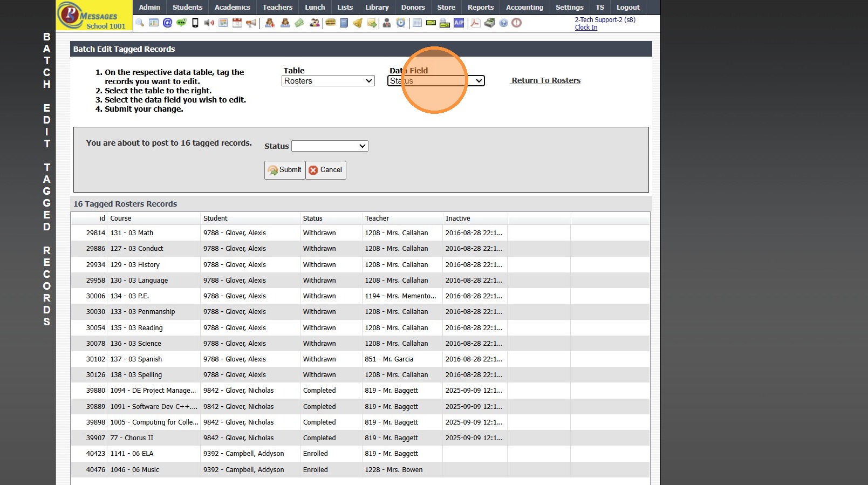Viewport: 868px width, 485px height.
Task: Open the hamburger lunch icon
Action: (x=330, y=23)
